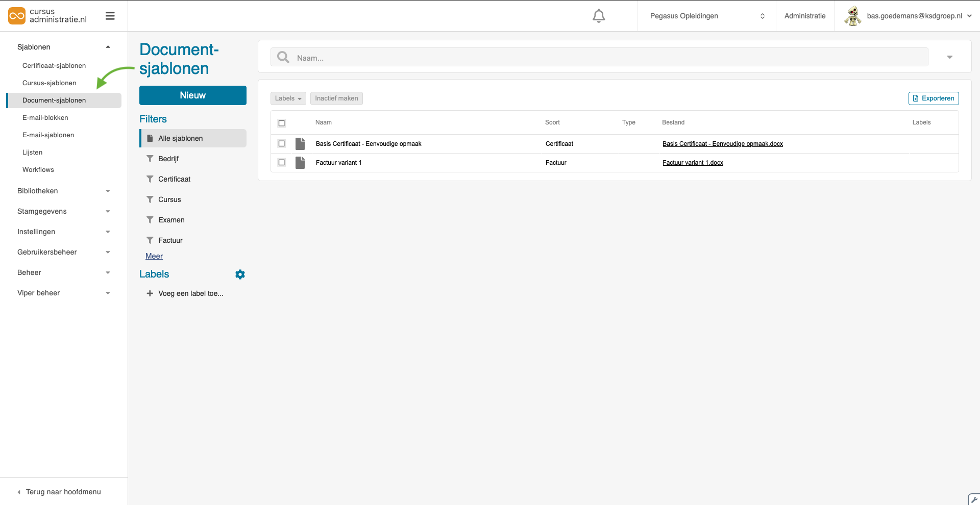Click the hamburger menu icon
The height and width of the screenshot is (505, 980).
[110, 16]
